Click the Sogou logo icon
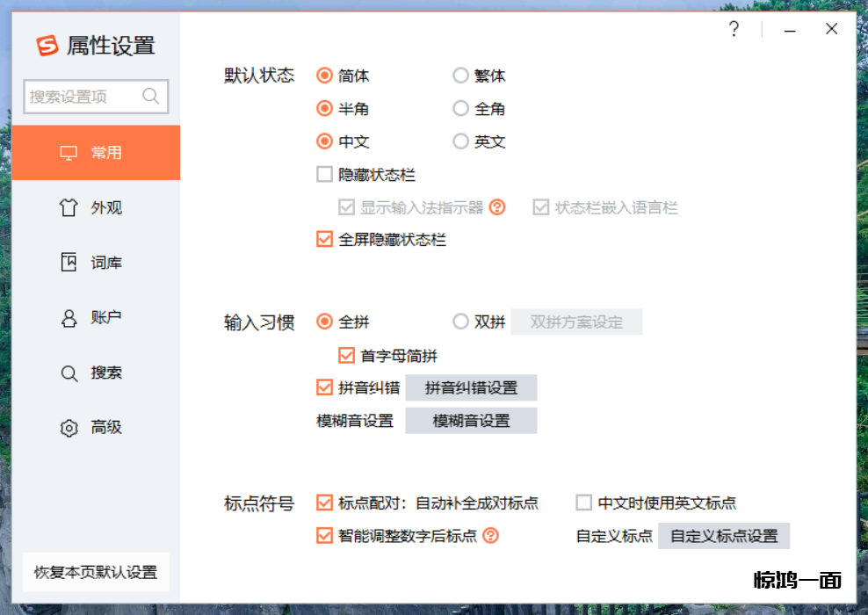 pyautogui.click(x=47, y=46)
